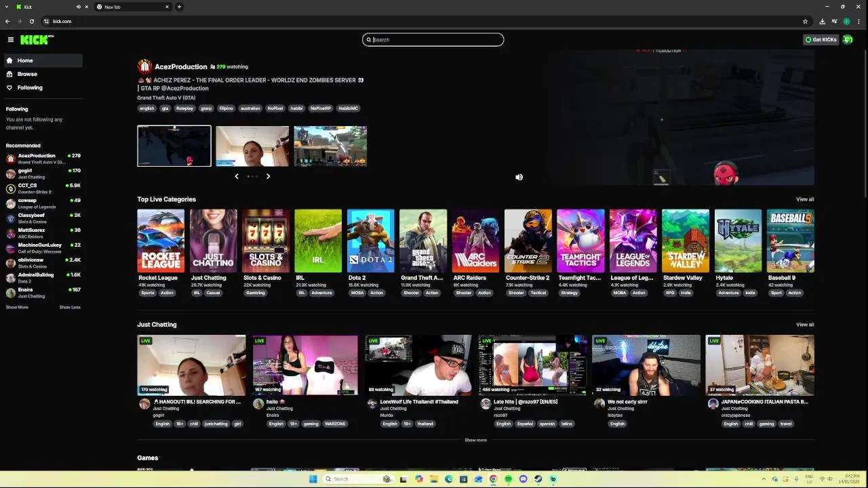
Task: View all Just Chatting streams
Action: [x=805, y=325]
